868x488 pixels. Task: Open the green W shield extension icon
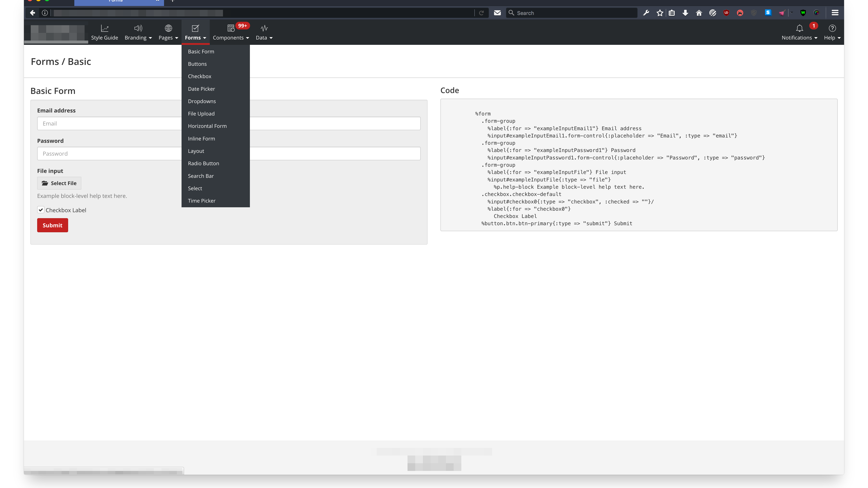tap(803, 13)
